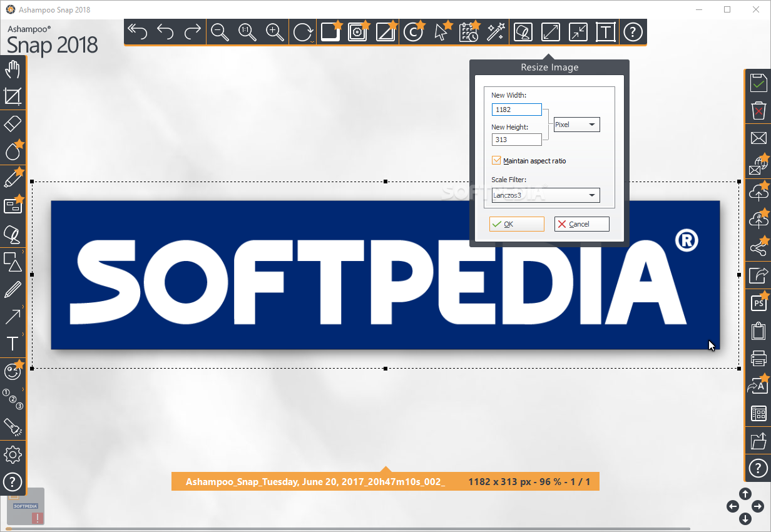Zoom in with the plus magnifier
Image resolution: width=771 pixels, height=532 pixels.
[x=275, y=32]
